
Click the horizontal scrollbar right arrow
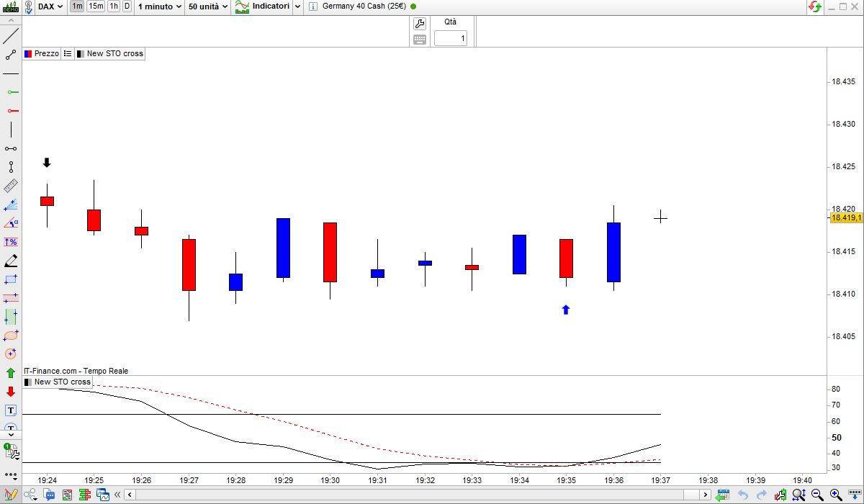pyautogui.click(x=706, y=495)
